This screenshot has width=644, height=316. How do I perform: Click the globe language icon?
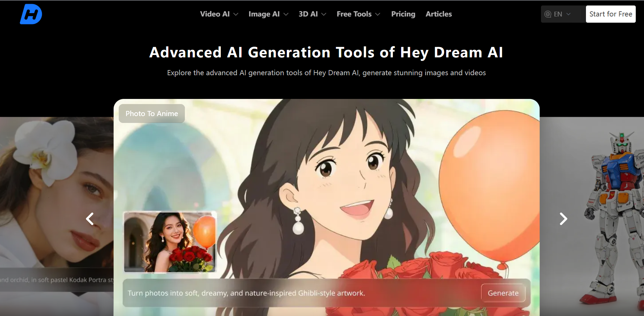548,14
